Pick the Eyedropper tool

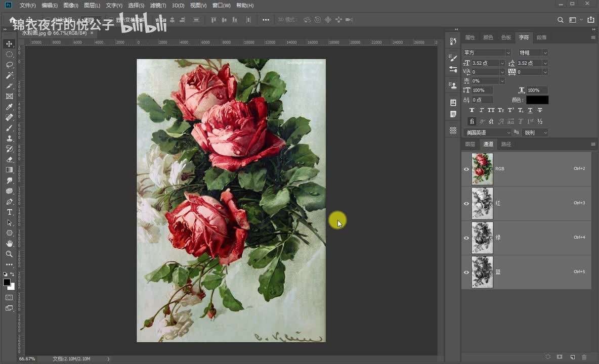click(x=9, y=107)
